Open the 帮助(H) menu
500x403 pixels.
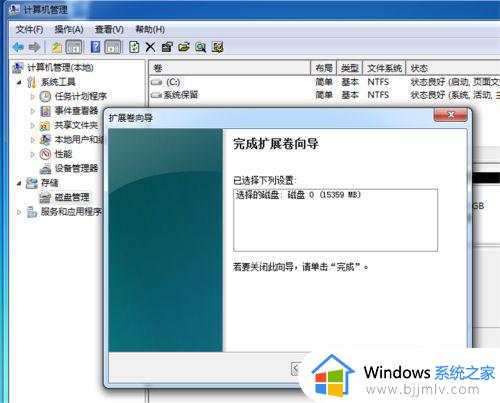coord(150,30)
